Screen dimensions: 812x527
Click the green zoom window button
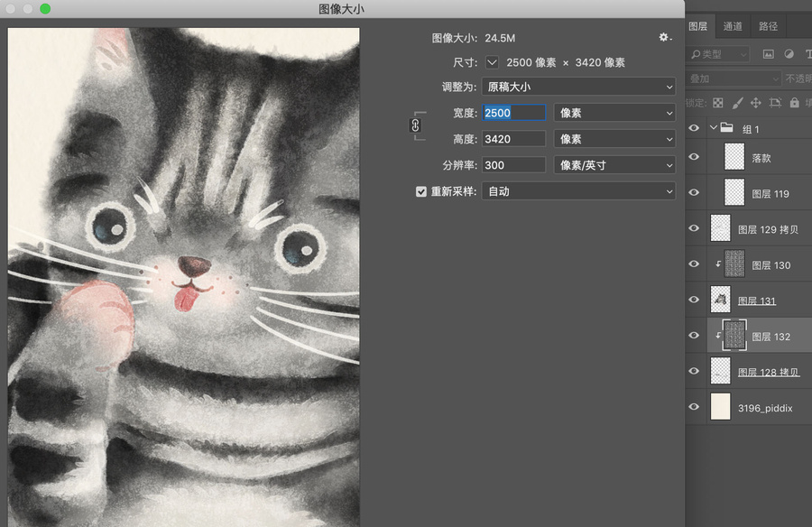click(x=45, y=8)
